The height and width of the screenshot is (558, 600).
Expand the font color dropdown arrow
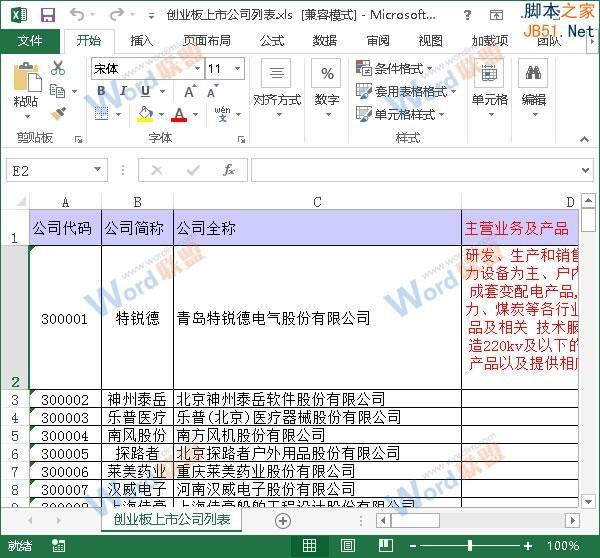pos(196,114)
